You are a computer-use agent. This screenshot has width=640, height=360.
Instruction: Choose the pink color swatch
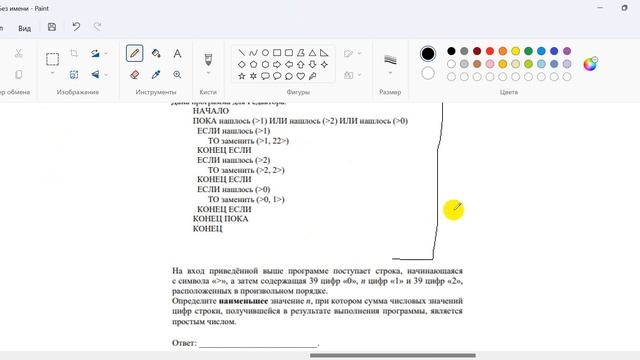click(x=490, y=64)
